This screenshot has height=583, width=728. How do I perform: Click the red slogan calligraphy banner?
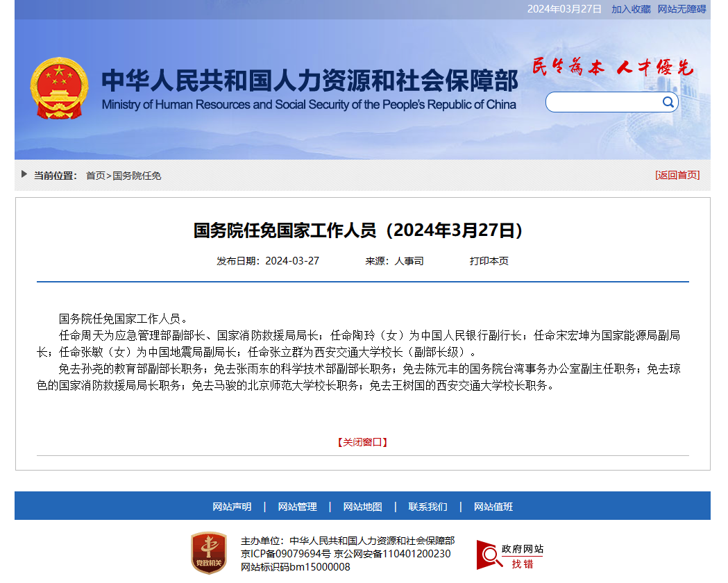coord(613,67)
